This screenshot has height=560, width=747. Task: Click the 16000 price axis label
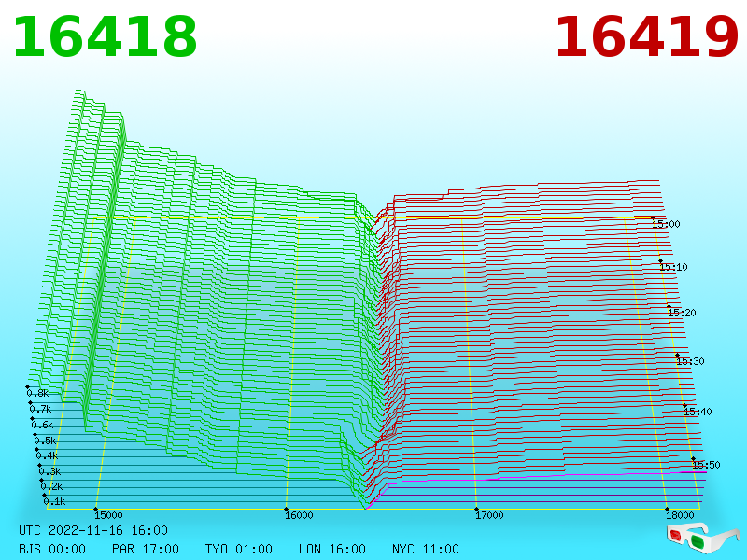tap(299, 515)
